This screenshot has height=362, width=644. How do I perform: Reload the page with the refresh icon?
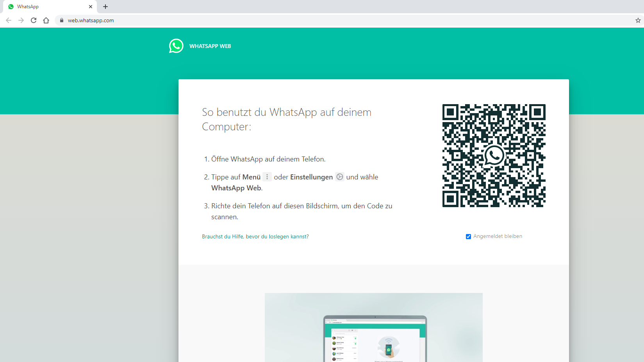point(34,20)
